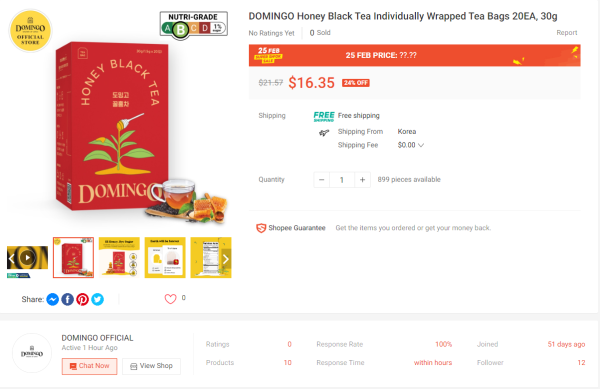Image resolution: width=600 pixels, height=389 pixels.
Task: Select the red tea box thumbnail
Action: (x=73, y=257)
